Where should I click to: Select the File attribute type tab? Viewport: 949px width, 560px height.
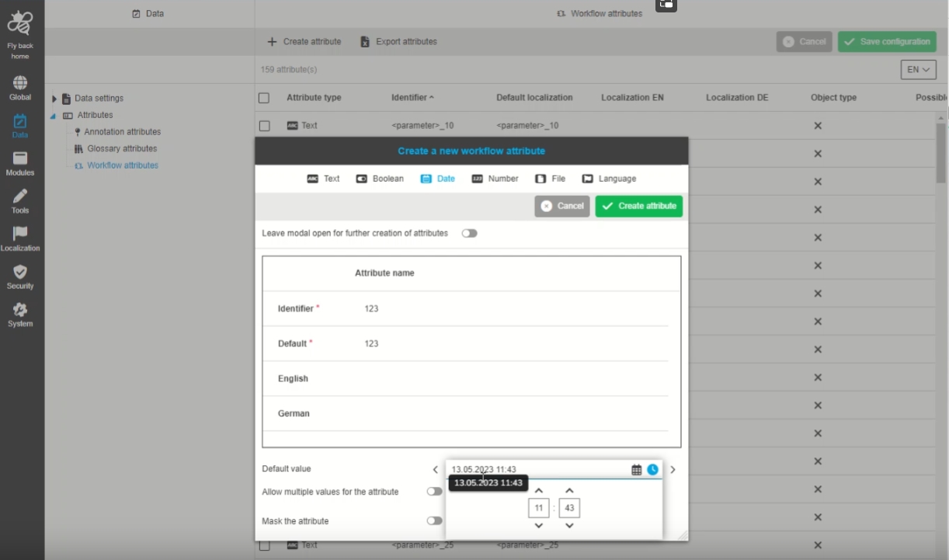[x=550, y=179]
